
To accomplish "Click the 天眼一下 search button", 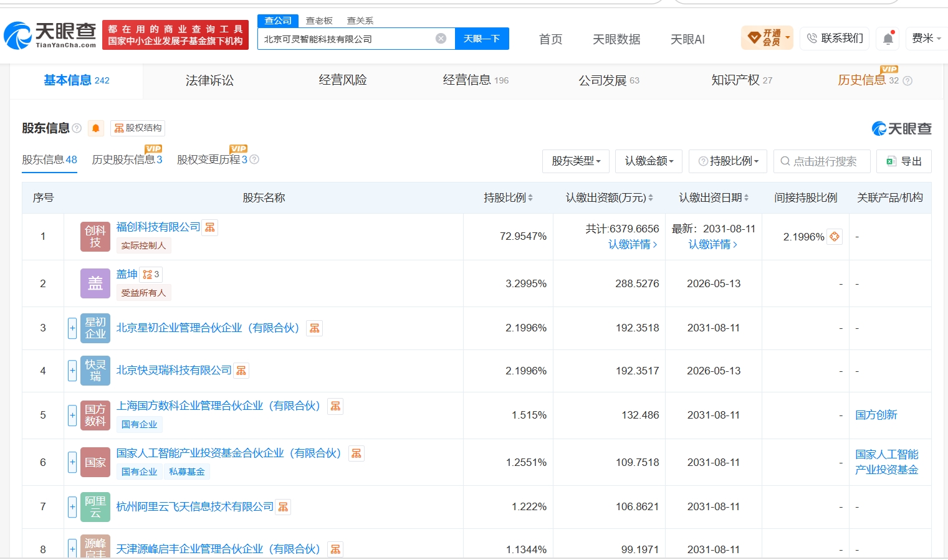I will (x=482, y=39).
